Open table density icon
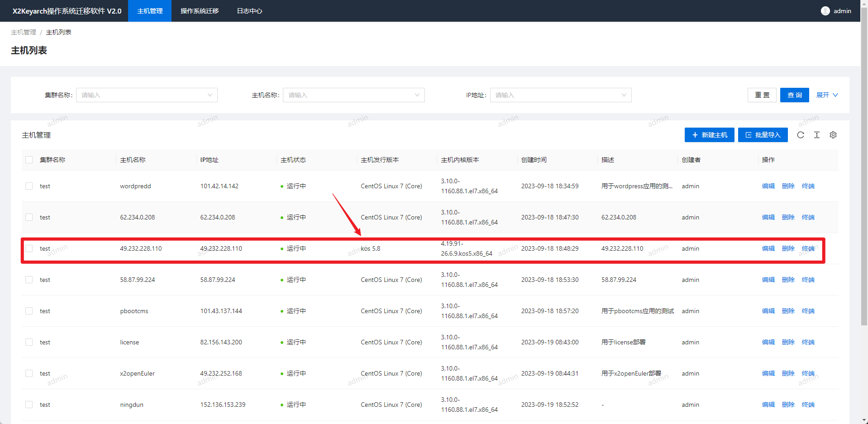 point(817,135)
